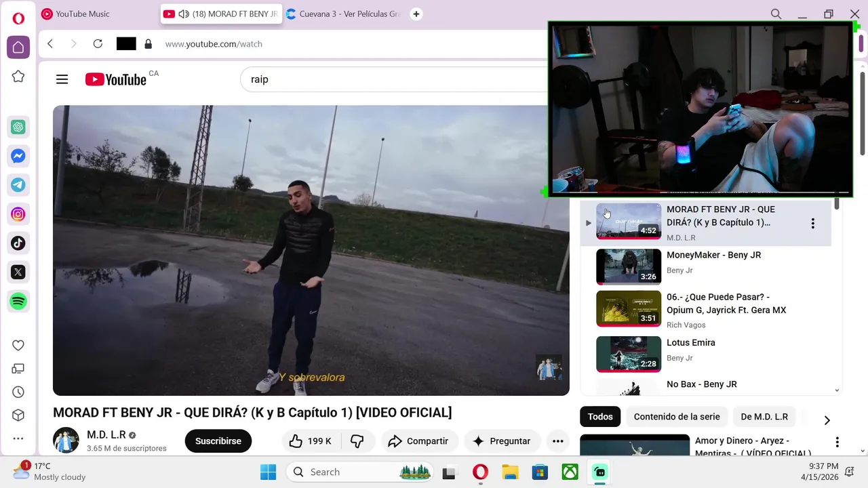The width and height of the screenshot is (868, 488).
Task: Open the sidebar heart (pinboards) icon
Action: pyautogui.click(x=18, y=346)
